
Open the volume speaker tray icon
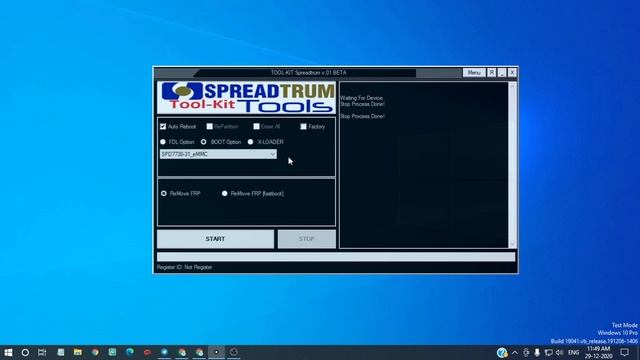[560, 353]
